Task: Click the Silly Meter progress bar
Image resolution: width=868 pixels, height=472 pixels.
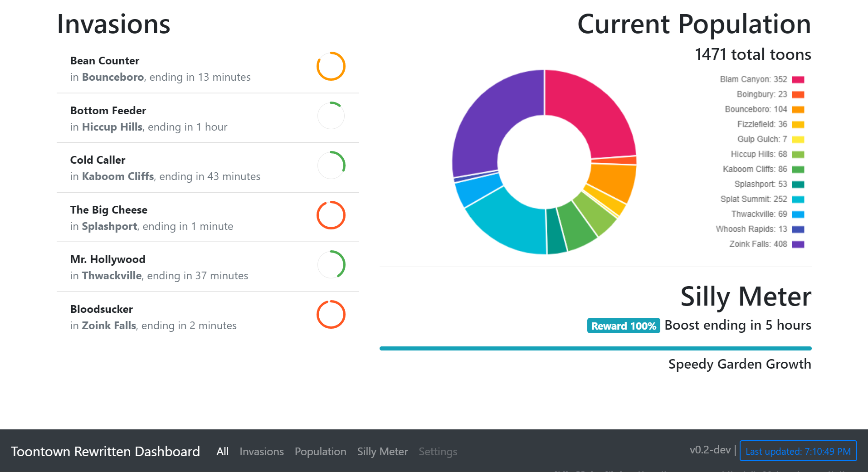Action: tap(595, 348)
